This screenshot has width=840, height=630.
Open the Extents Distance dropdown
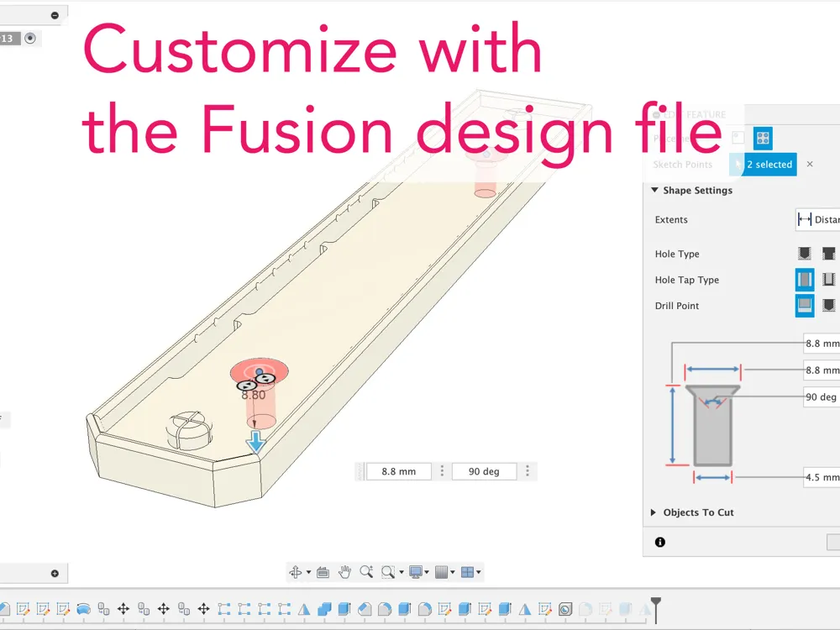(x=817, y=219)
